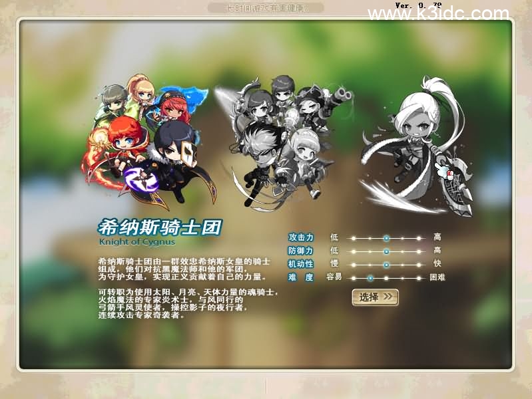Click the 希纳斯骑士团 title heading
The width and height of the screenshot is (532, 399).
click(x=160, y=227)
